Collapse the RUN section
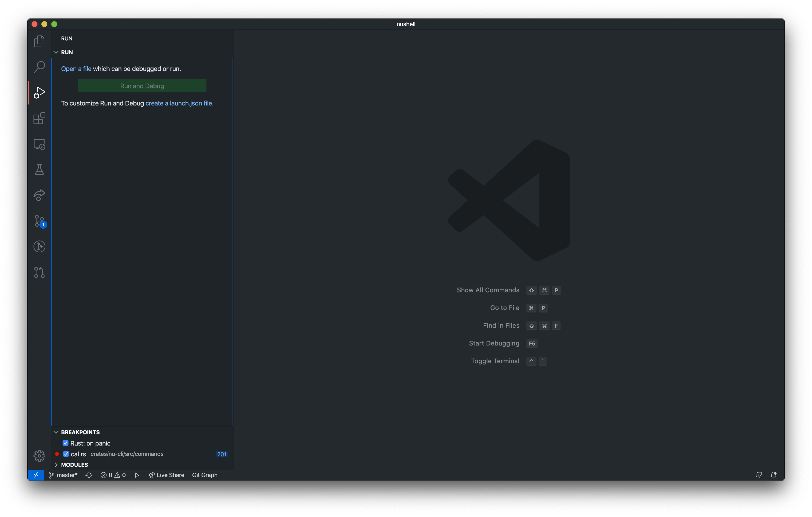 click(56, 52)
